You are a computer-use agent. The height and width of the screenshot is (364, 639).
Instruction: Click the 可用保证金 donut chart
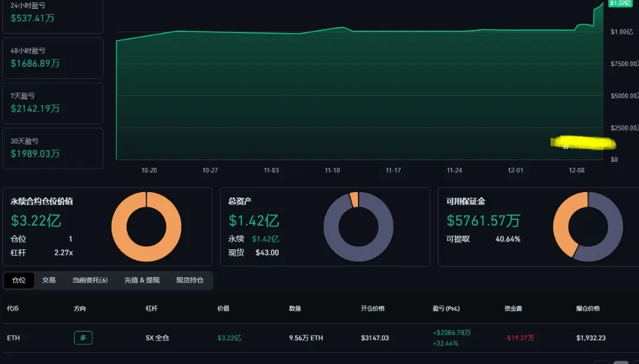coord(588,227)
